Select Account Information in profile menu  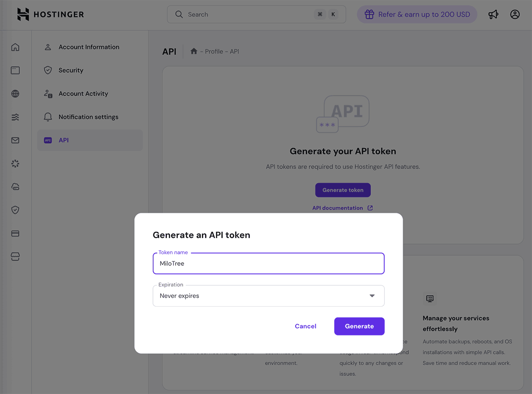89,47
